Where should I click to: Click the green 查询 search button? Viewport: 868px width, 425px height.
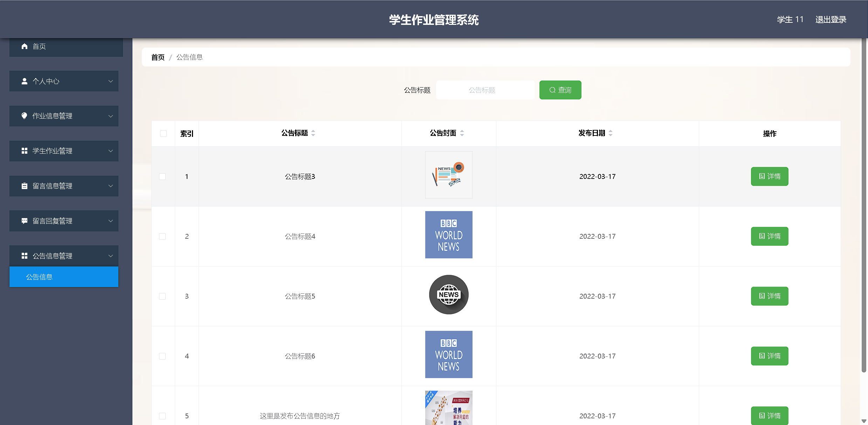coord(560,90)
